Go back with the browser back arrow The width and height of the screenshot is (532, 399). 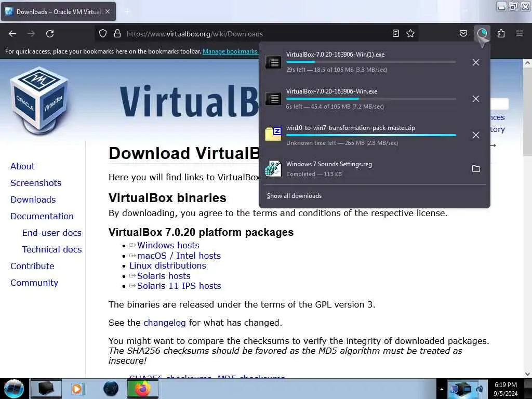click(12, 34)
